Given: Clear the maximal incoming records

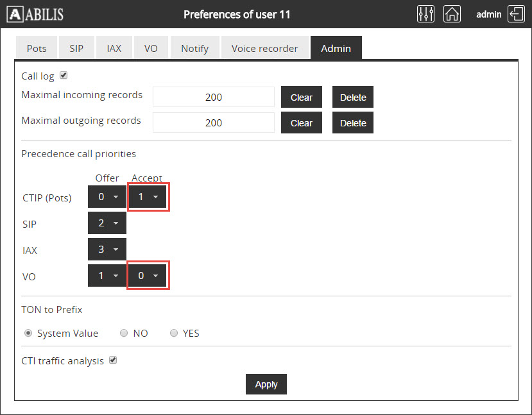Looking at the screenshot, I should pos(301,97).
